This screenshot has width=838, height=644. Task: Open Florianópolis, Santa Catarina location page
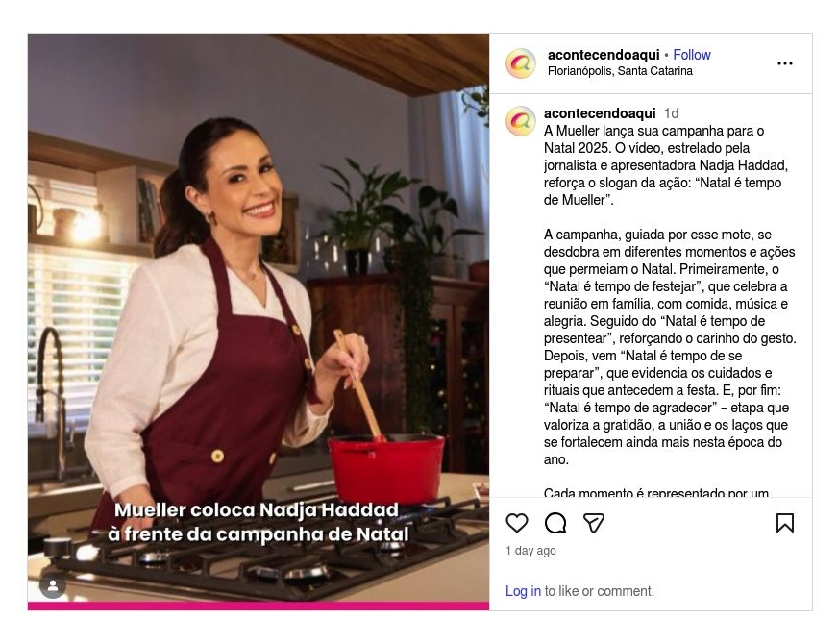click(620, 71)
